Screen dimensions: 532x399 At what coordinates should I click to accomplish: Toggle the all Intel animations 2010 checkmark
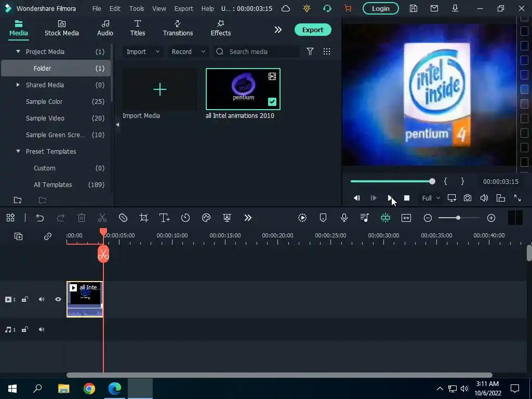point(272,102)
